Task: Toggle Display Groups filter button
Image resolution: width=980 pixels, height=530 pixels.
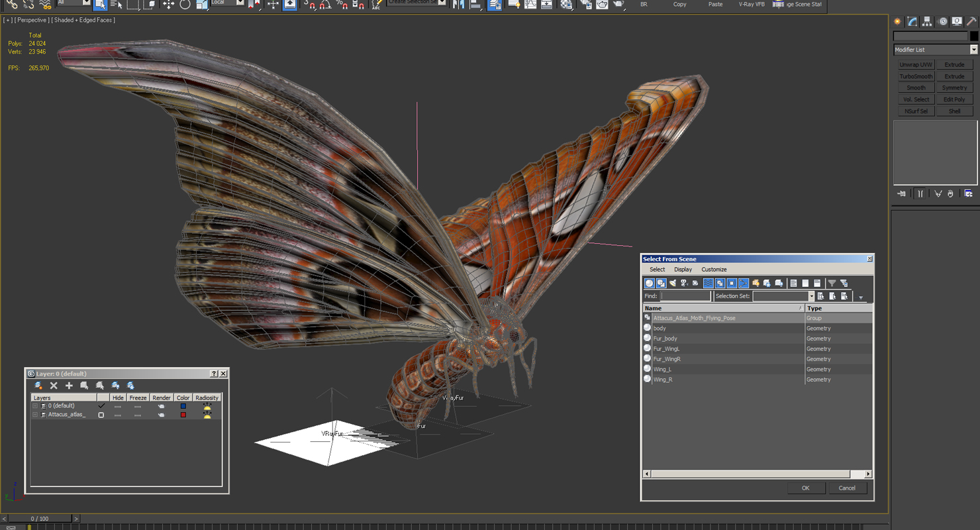Action: [720, 284]
